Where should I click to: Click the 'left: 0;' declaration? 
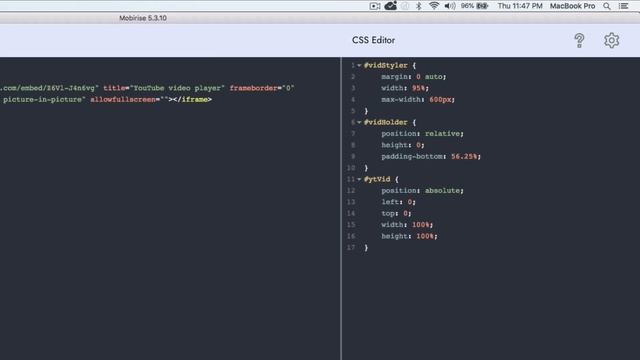coord(398,202)
